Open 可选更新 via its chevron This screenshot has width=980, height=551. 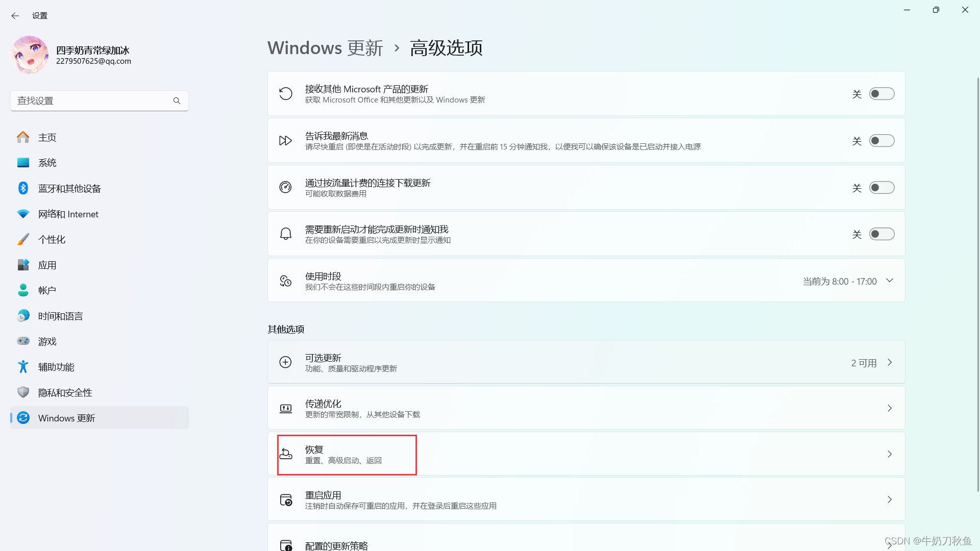click(890, 362)
